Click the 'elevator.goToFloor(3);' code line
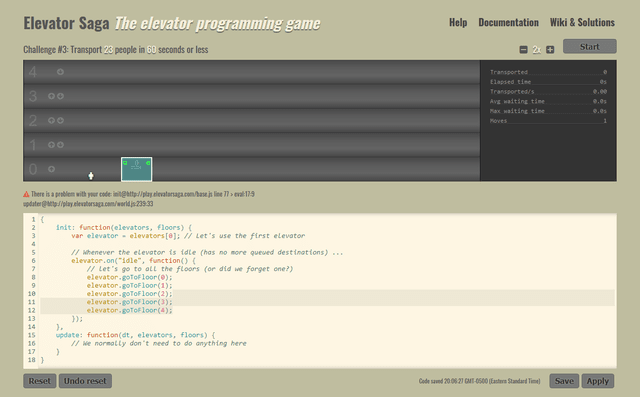Image resolution: width=640 pixels, height=397 pixels. point(129,302)
